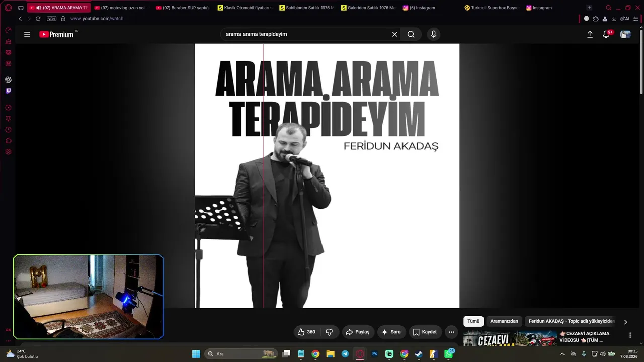Open CEZAEVİ AÇIKLAMA video thumbnail
The width and height of the screenshot is (644, 362).
[x=510, y=338]
